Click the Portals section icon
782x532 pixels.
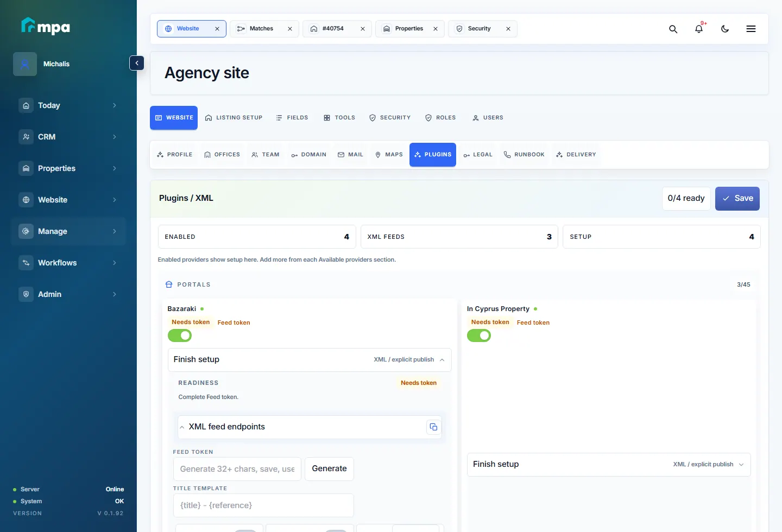click(x=169, y=284)
